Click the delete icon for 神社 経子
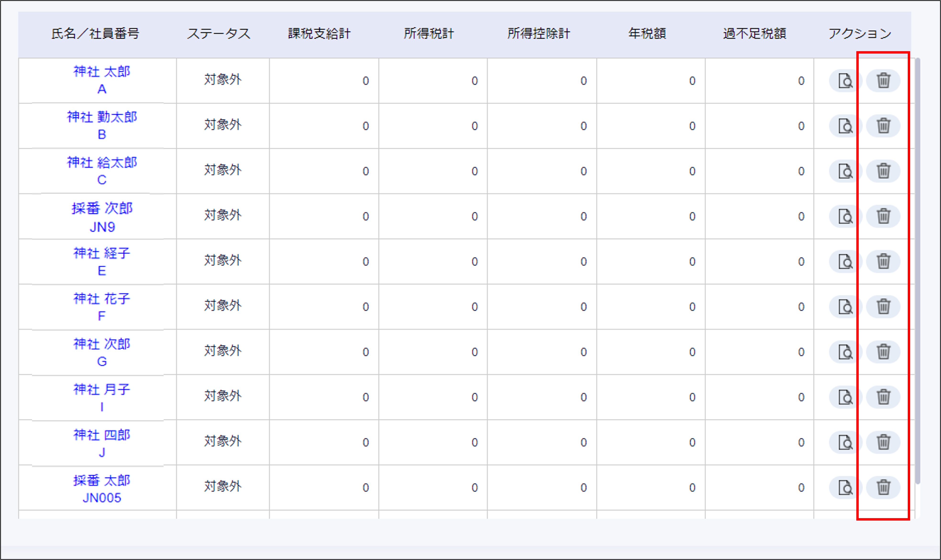941x560 pixels. click(x=883, y=261)
